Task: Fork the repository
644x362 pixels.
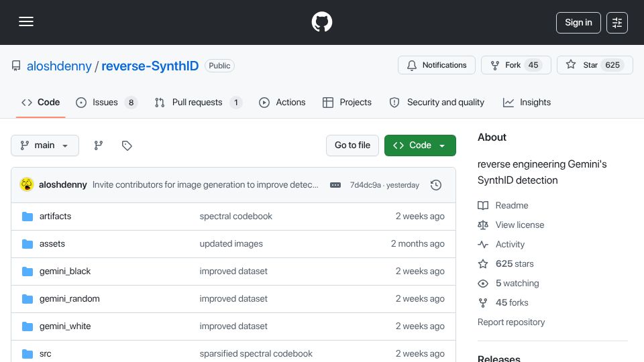Action: pos(516,65)
